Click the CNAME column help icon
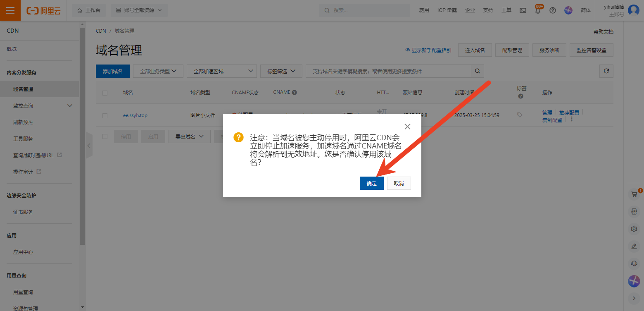This screenshot has width=644, height=311. click(x=295, y=92)
